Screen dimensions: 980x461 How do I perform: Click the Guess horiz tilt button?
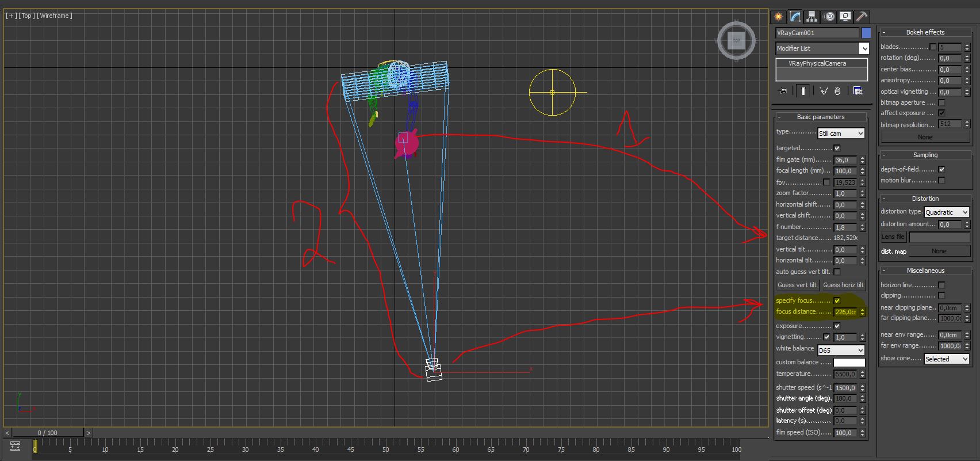[x=843, y=285]
